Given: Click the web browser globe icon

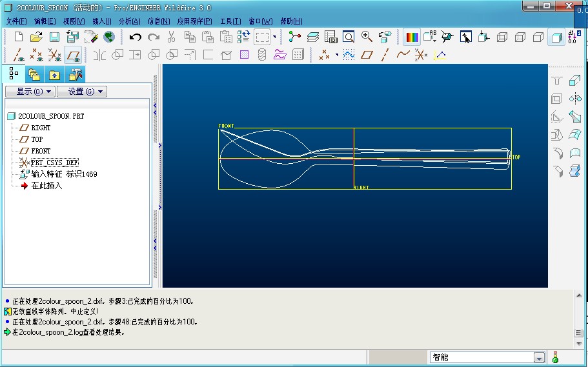Looking at the screenshot, I should coord(109,37).
